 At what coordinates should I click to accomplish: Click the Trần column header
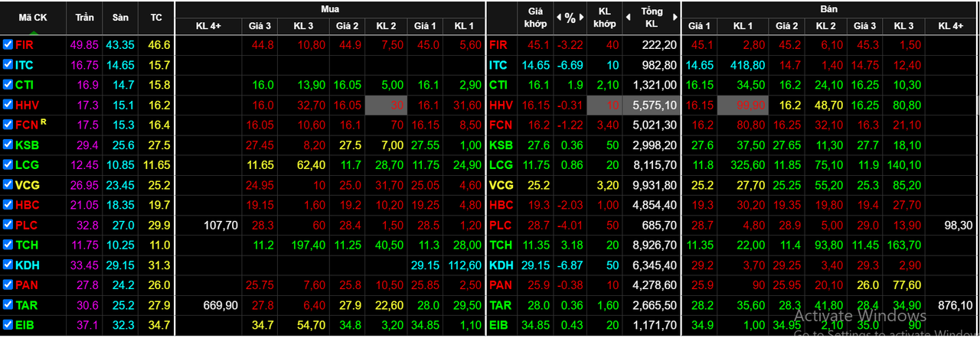click(x=85, y=17)
